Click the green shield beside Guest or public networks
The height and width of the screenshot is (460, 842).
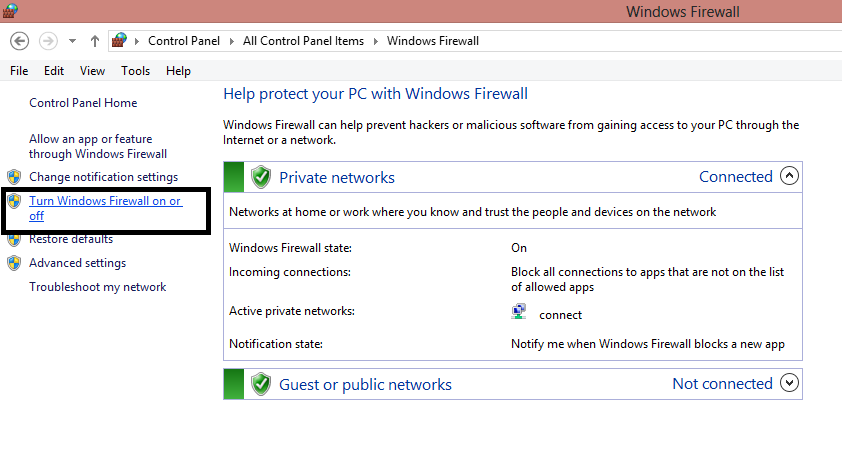click(261, 384)
